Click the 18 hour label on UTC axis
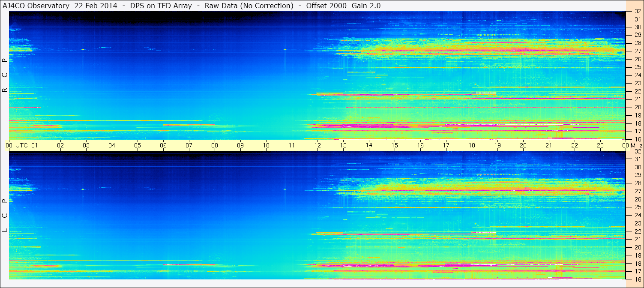Image resolution: width=644 pixels, height=288 pixels. [472, 145]
